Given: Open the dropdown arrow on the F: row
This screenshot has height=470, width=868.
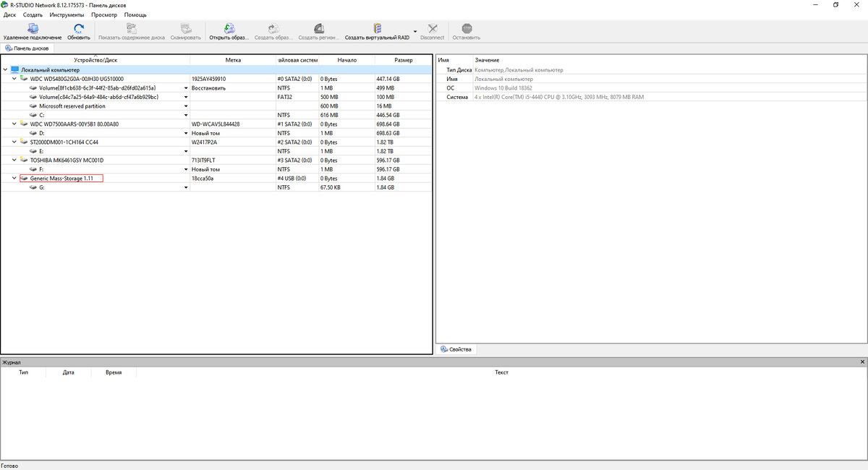Looking at the screenshot, I should pos(186,169).
